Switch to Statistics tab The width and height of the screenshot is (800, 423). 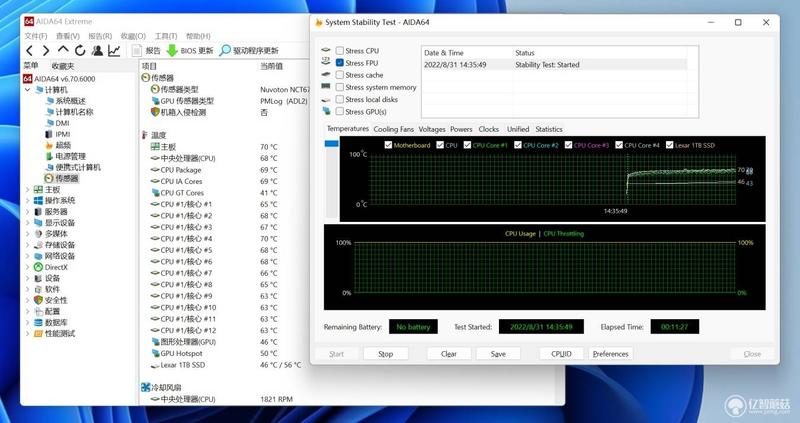click(549, 130)
